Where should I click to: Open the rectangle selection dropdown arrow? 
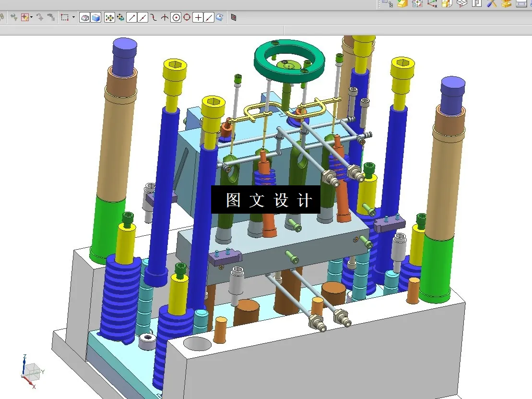coord(74,17)
